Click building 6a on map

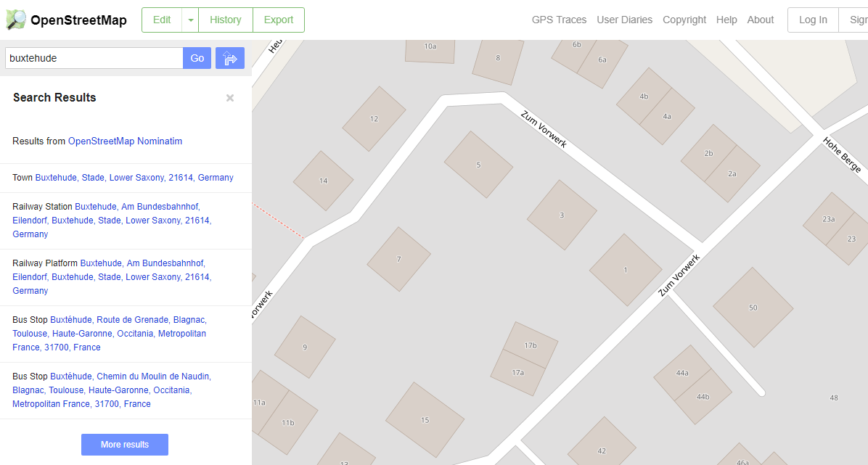pyautogui.click(x=602, y=59)
